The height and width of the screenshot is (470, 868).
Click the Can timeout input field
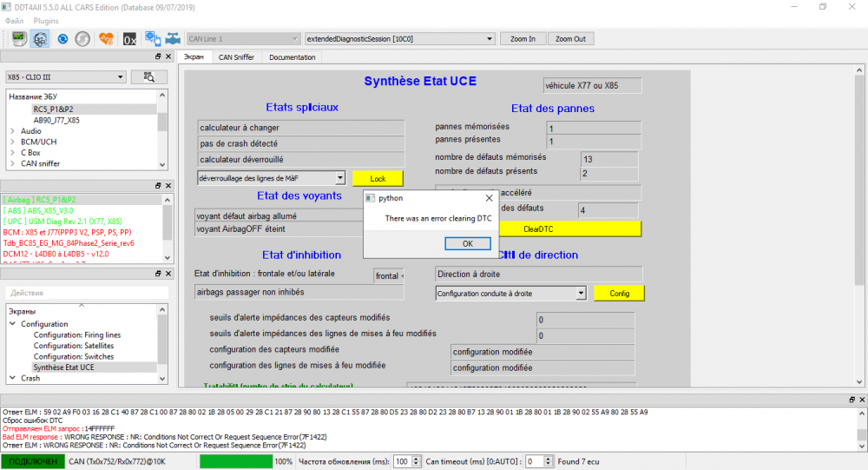[x=534, y=461]
